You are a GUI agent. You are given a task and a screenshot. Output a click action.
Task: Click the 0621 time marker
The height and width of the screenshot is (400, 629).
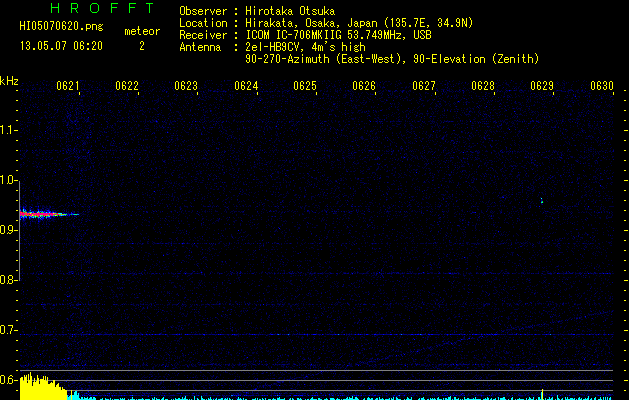tap(68, 86)
